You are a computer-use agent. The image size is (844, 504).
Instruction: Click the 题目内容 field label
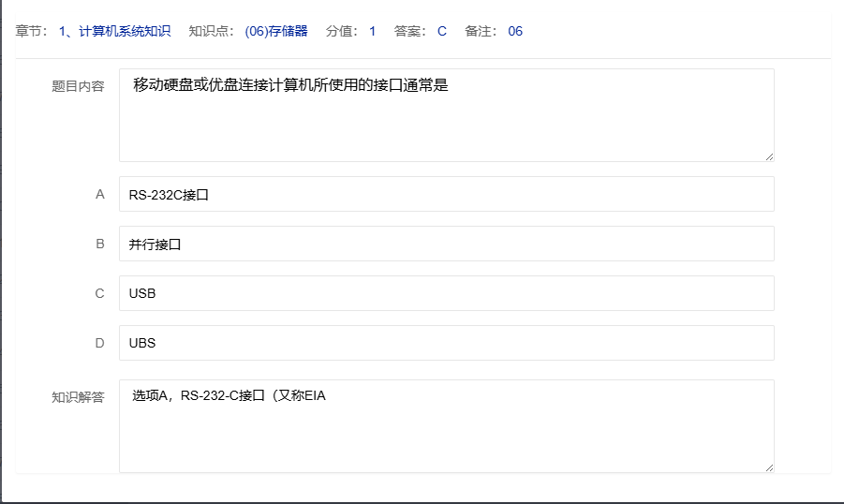click(x=78, y=86)
